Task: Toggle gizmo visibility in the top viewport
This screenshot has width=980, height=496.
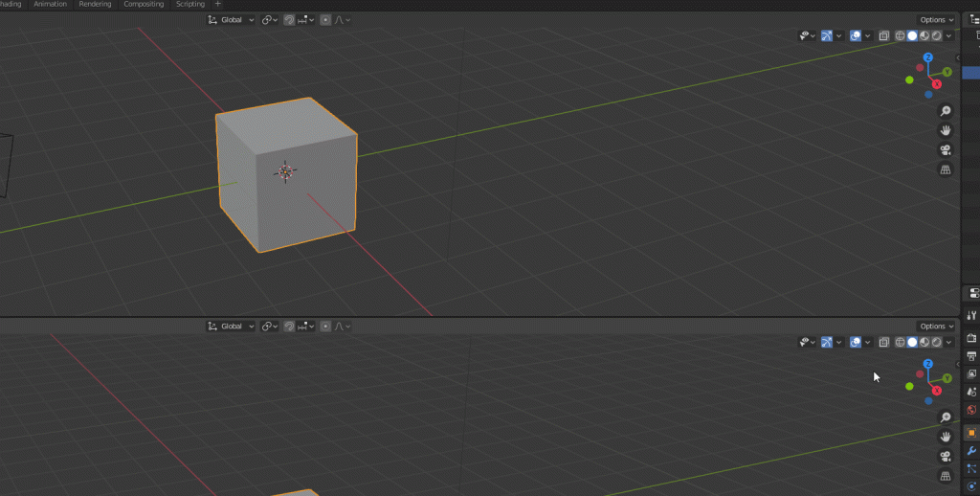Action: point(827,36)
